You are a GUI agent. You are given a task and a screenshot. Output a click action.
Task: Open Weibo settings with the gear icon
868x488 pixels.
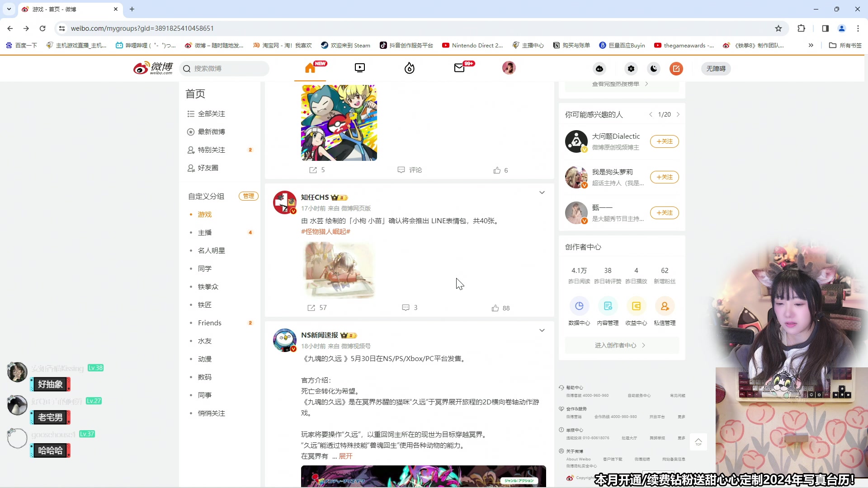631,68
